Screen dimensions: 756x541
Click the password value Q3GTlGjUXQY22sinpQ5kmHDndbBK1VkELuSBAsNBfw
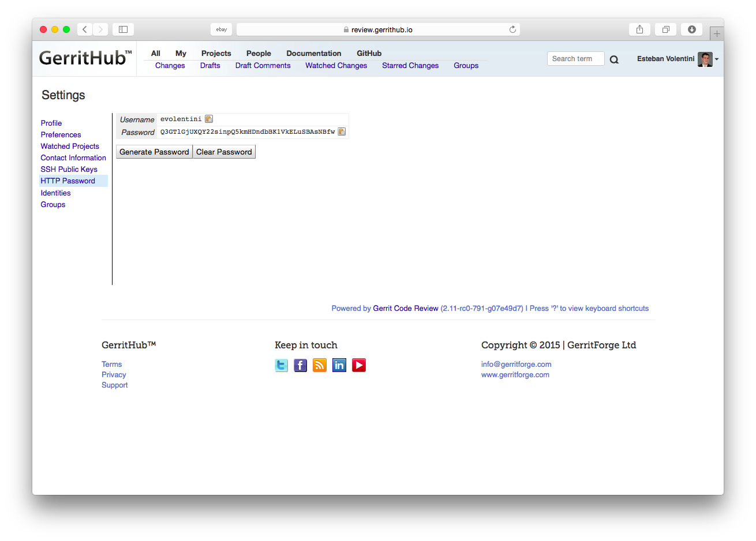(248, 132)
